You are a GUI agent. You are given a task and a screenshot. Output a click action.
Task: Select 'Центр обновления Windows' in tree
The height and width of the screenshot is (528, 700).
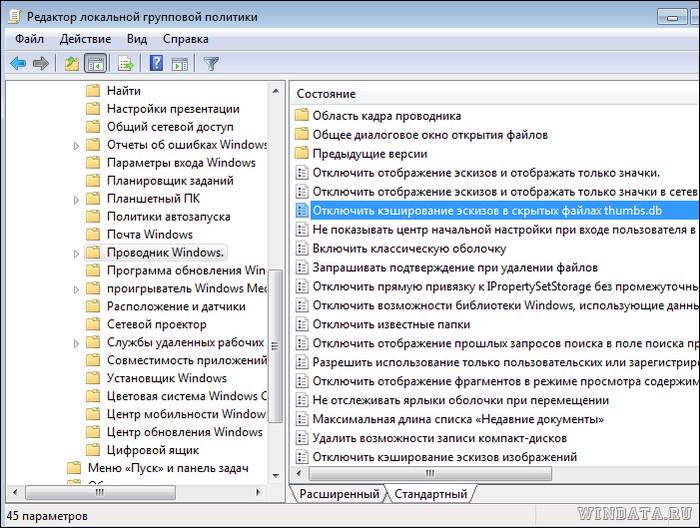pyautogui.click(x=184, y=432)
